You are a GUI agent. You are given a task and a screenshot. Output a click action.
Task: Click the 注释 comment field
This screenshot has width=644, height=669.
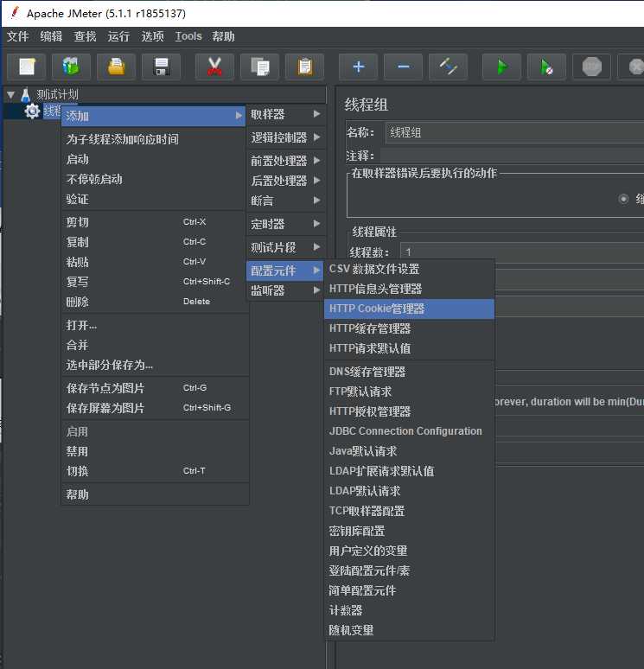[x=512, y=156]
